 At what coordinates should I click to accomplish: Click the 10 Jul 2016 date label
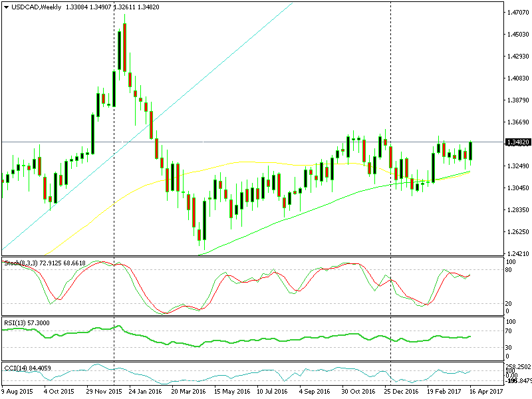pos(272,391)
